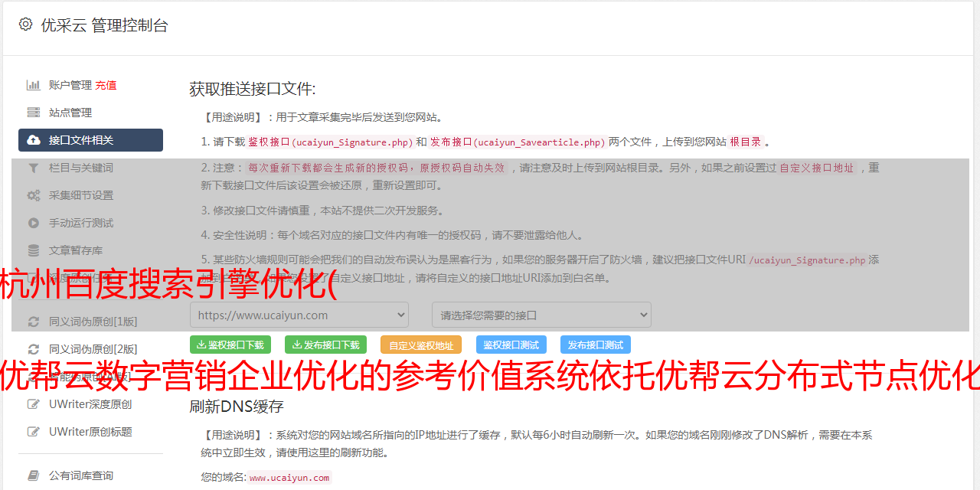Click the /ucaiyun_Signature.php URI text
The width and height of the screenshot is (980, 490).
point(807,260)
